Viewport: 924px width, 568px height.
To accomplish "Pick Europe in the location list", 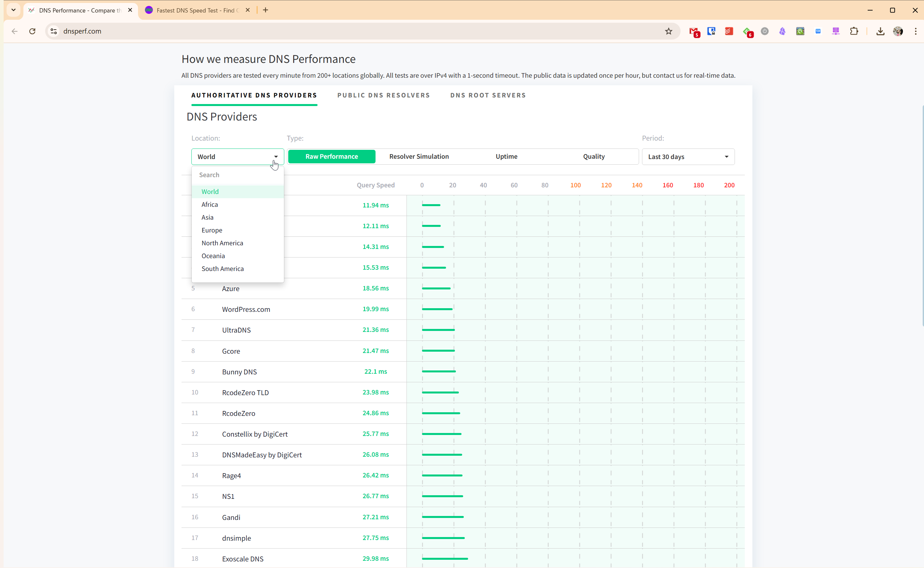I will pyautogui.click(x=211, y=230).
